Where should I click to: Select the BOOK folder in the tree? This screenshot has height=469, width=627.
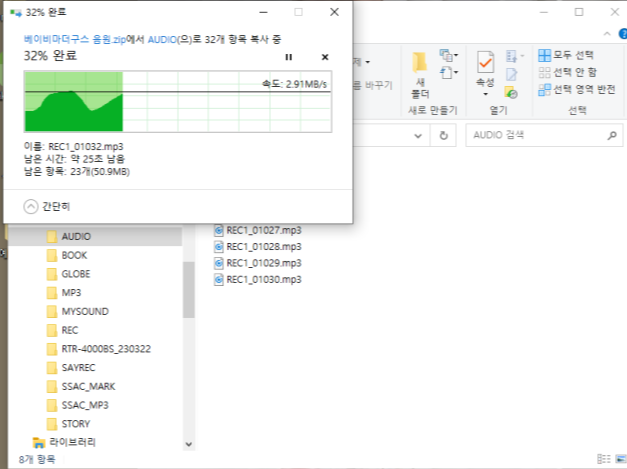(x=74, y=255)
